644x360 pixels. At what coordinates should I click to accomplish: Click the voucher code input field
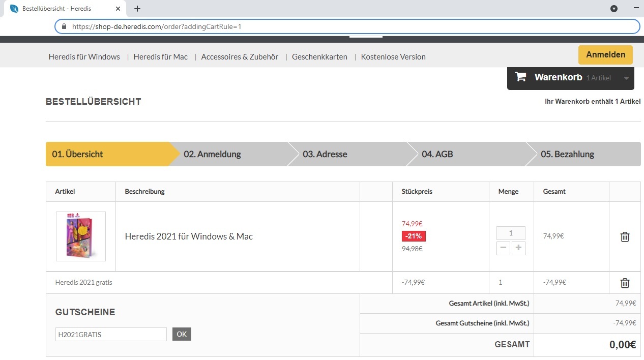(x=111, y=335)
